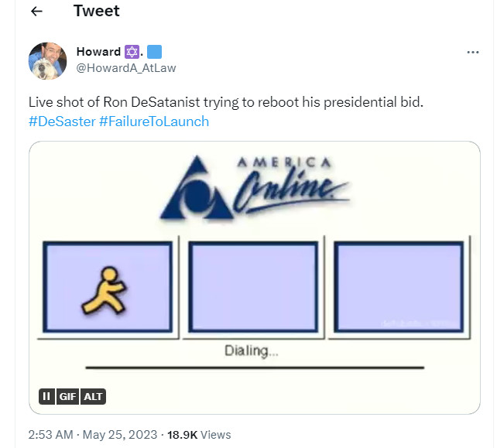Open the #FailureToLaunch hashtag
497x448 pixels.
[154, 121]
